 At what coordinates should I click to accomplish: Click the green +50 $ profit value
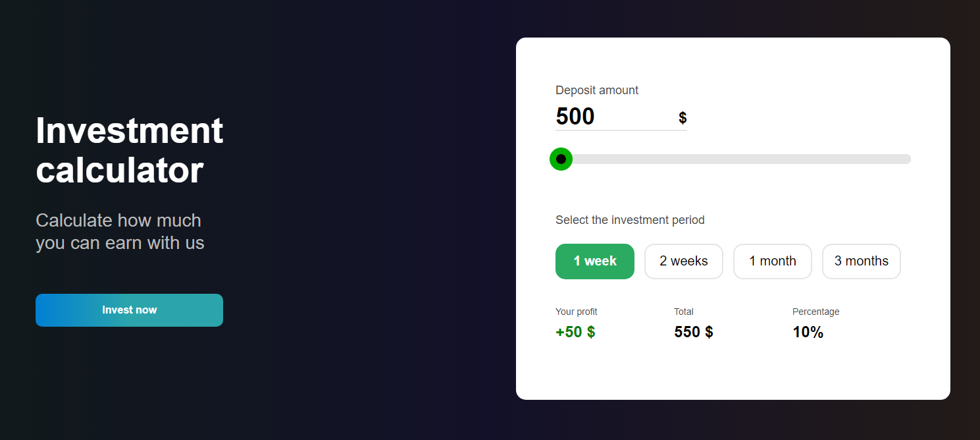click(x=575, y=332)
